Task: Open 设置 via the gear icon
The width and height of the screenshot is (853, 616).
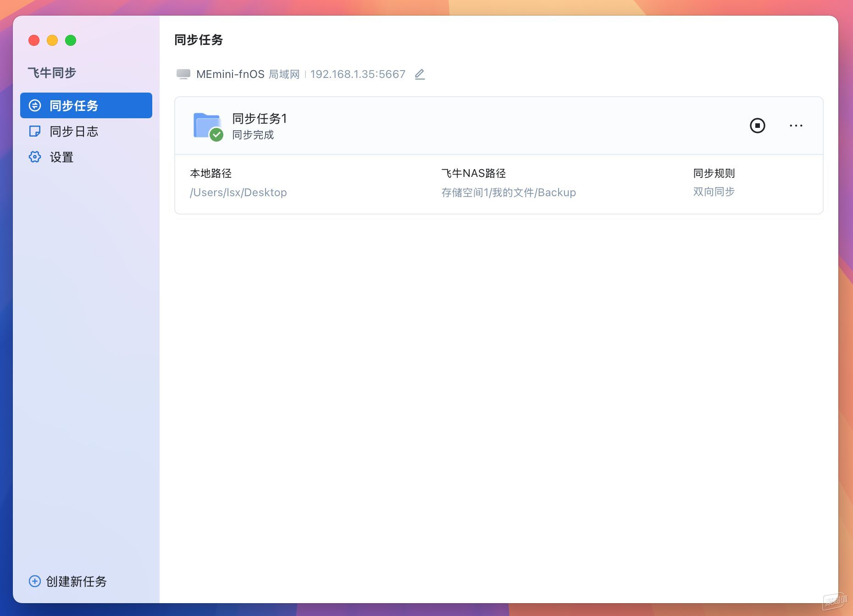Action: point(35,157)
